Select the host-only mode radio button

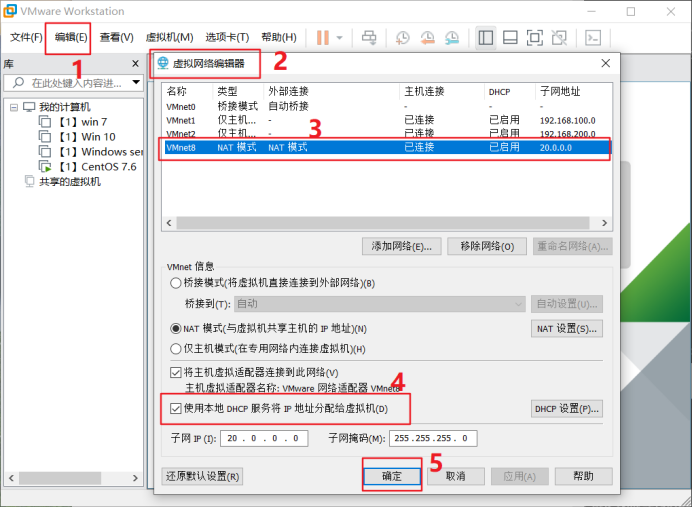176,349
